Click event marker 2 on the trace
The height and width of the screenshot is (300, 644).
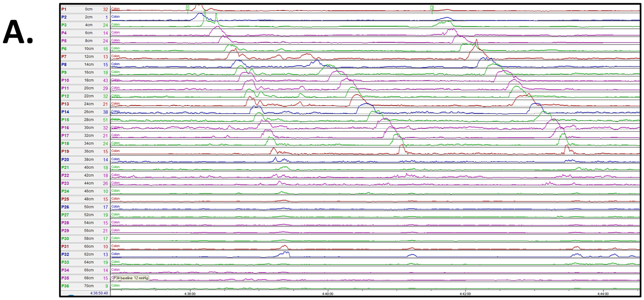point(432,8)
